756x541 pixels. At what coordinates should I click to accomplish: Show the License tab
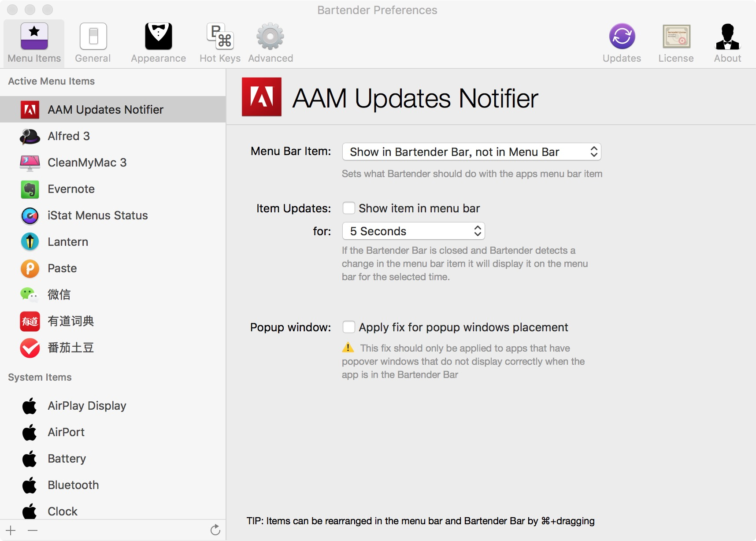coord(676,43)
